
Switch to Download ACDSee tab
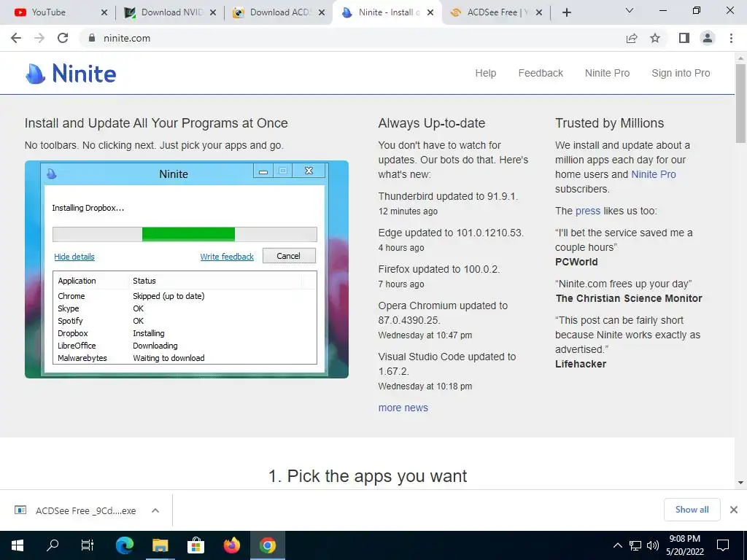click(279, 12)
